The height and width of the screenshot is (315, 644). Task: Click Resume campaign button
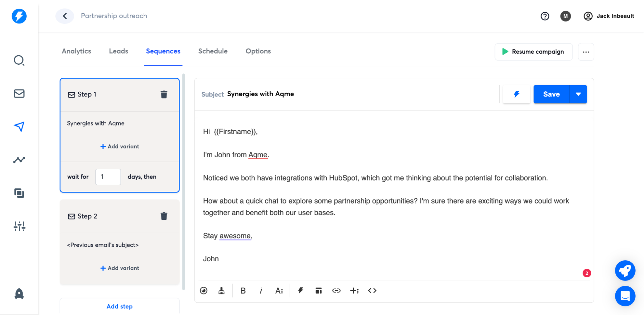[533, 52]
